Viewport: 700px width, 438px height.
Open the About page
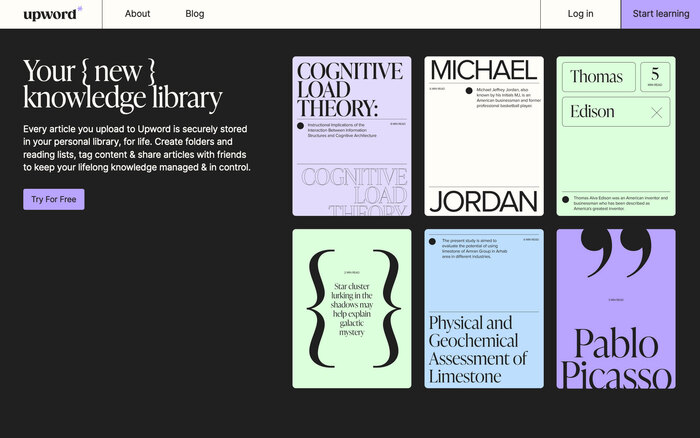coord(138,14)
